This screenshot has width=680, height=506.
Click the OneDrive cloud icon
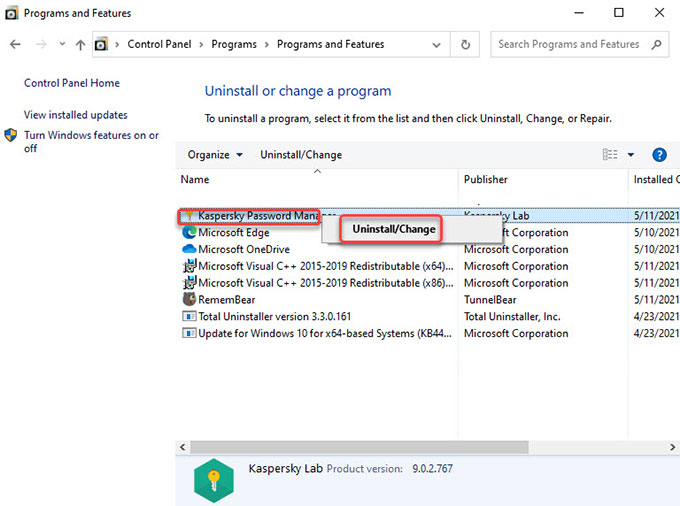189,249
